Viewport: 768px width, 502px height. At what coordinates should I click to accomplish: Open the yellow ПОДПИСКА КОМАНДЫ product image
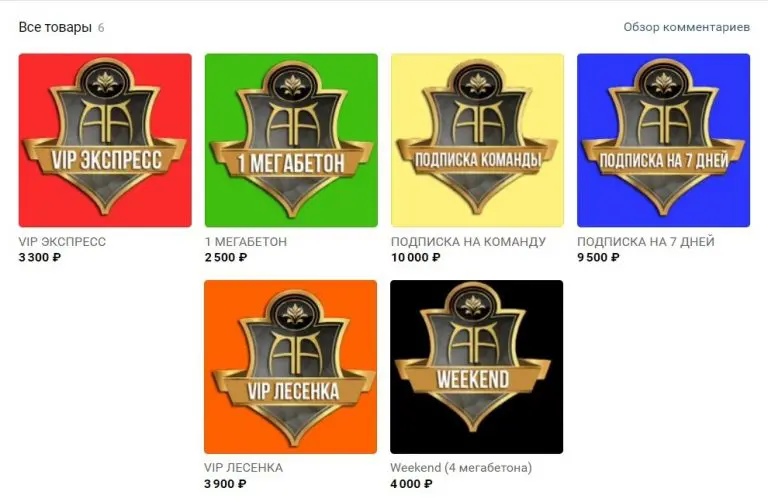pos(477,140)
